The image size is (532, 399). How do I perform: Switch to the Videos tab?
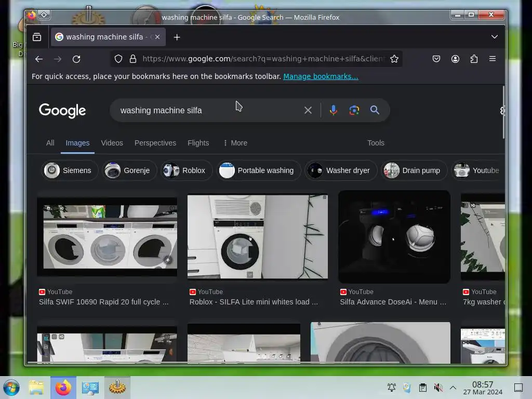pos(112,143)
